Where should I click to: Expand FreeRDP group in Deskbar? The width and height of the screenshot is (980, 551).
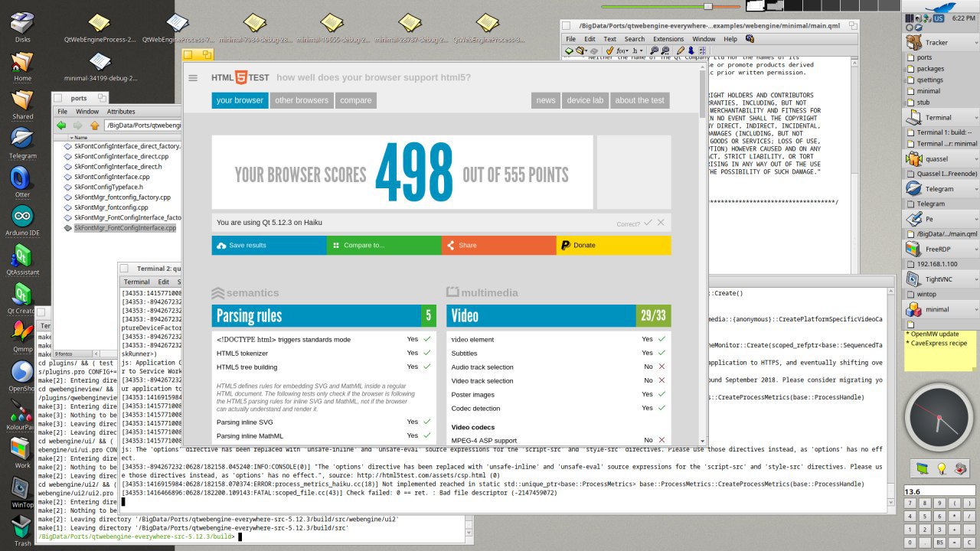(x=975, y=249)
